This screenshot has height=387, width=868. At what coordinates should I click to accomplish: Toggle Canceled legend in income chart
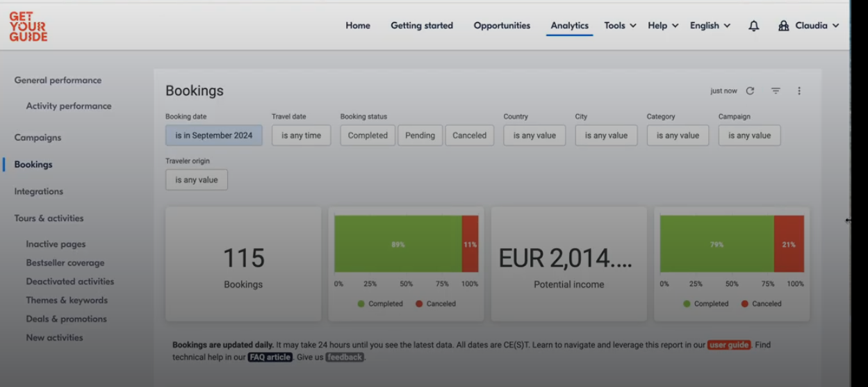pos(762,304)
